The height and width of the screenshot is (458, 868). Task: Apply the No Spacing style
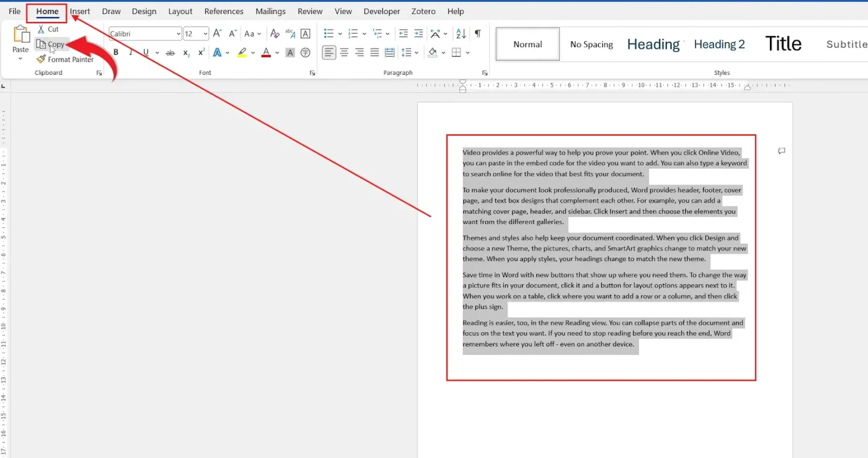[591, 44]
